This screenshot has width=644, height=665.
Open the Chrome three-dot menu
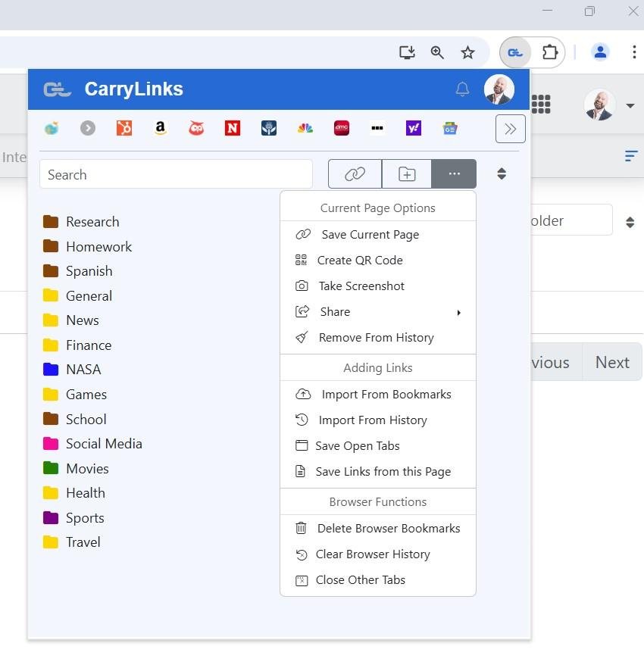pos(634,52)
